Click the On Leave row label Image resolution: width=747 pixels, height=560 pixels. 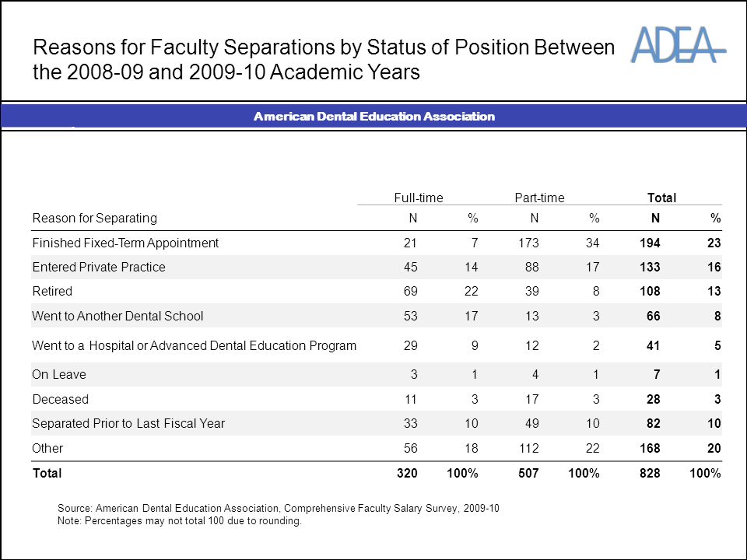coord(59,374)
